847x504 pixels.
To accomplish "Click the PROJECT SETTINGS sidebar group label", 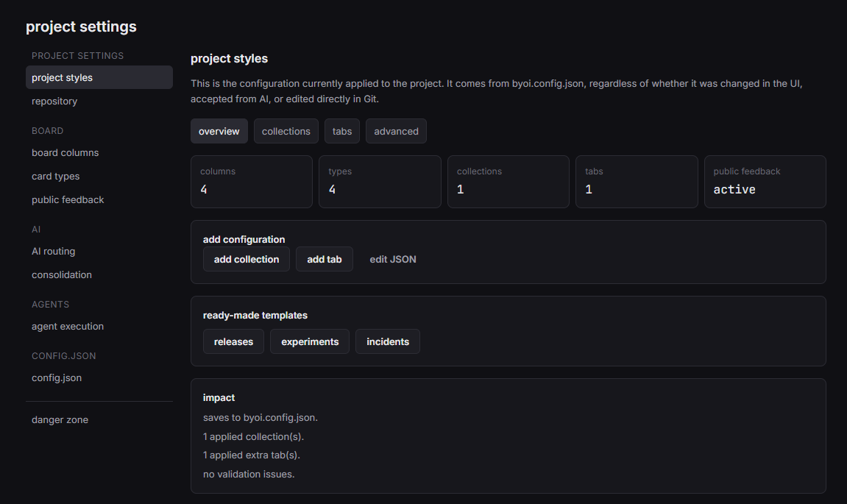I will tap(78, 56).
